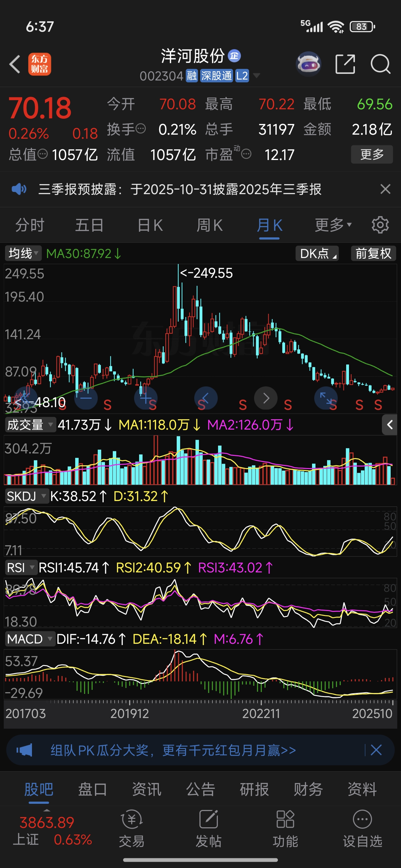The image size is (401, 868).
Task: Open the 公告 tab
Action: 200,789
